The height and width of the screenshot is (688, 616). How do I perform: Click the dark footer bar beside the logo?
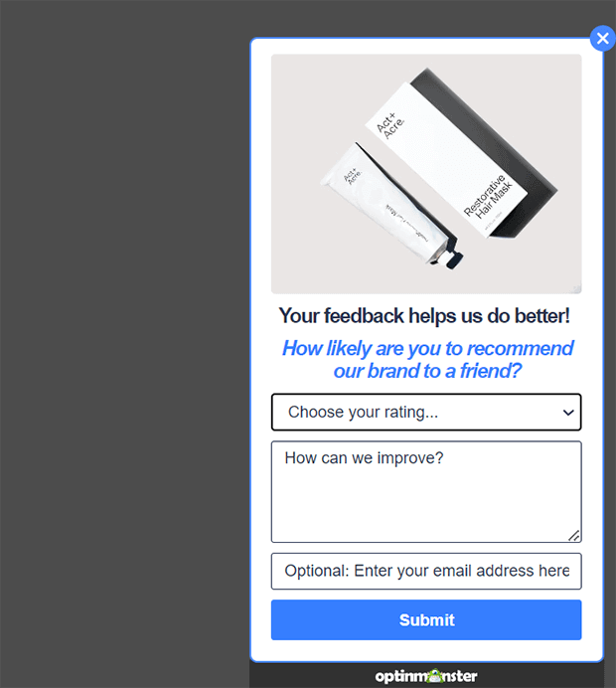(x=311, y=676)
